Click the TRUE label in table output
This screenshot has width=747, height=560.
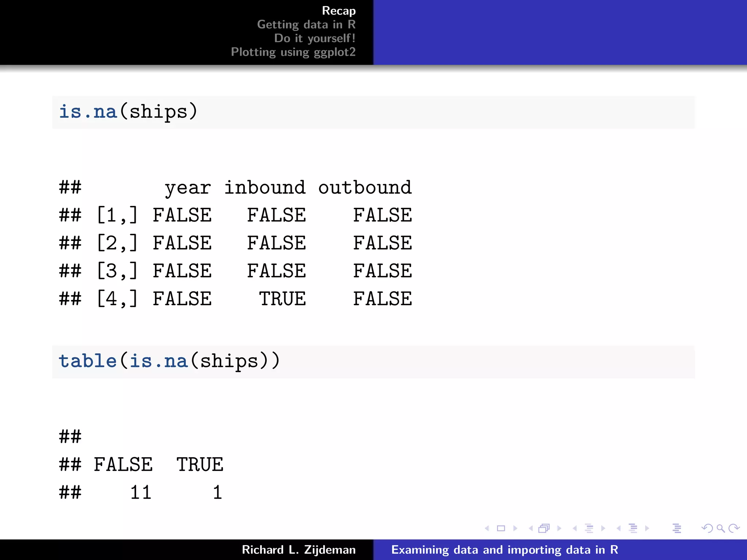tap(200, 464)
